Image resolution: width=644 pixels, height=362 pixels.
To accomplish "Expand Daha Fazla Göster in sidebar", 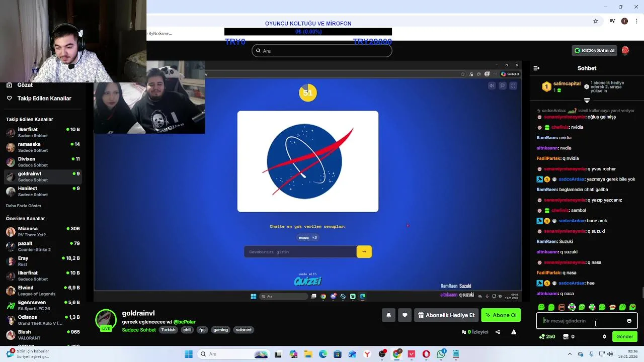I will (24, 206).
